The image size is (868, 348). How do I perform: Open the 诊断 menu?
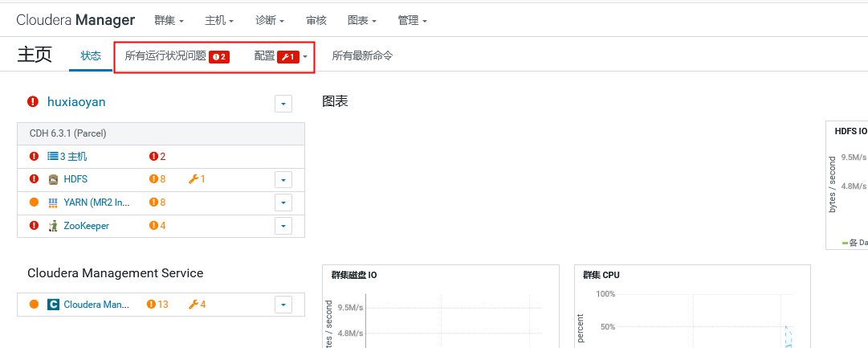[x=270, y=21]
